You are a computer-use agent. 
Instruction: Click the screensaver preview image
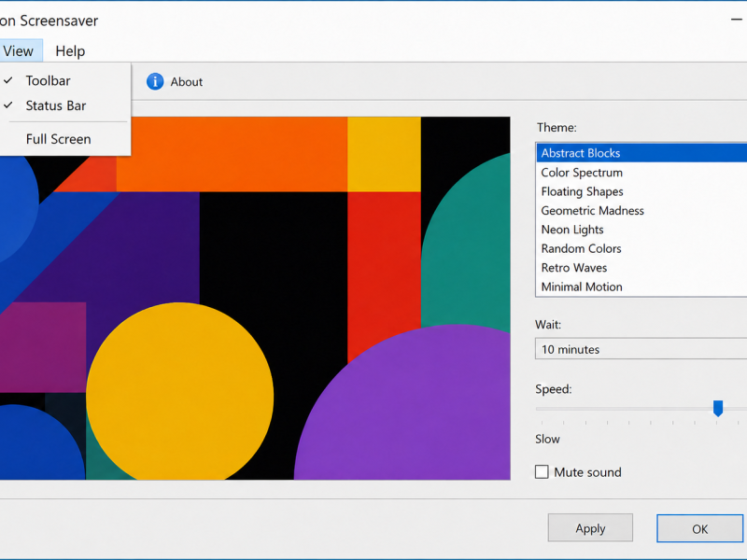pos(255,298)
